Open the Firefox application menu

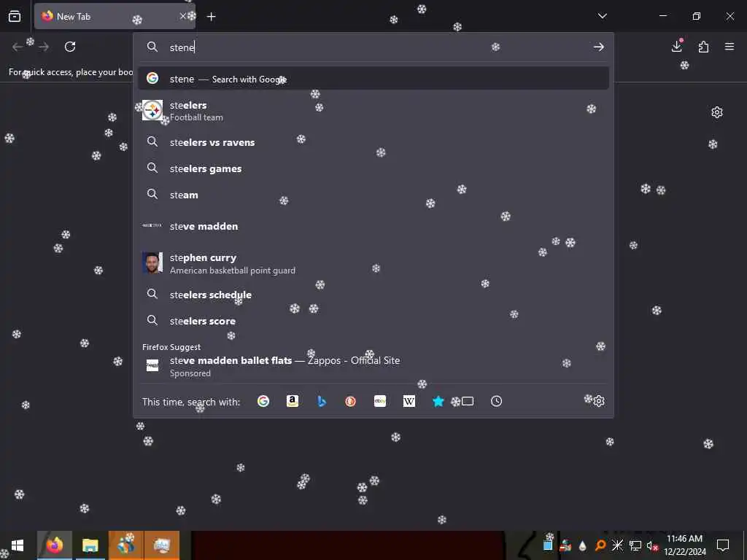pyautogui.click(x=729, y=47)
